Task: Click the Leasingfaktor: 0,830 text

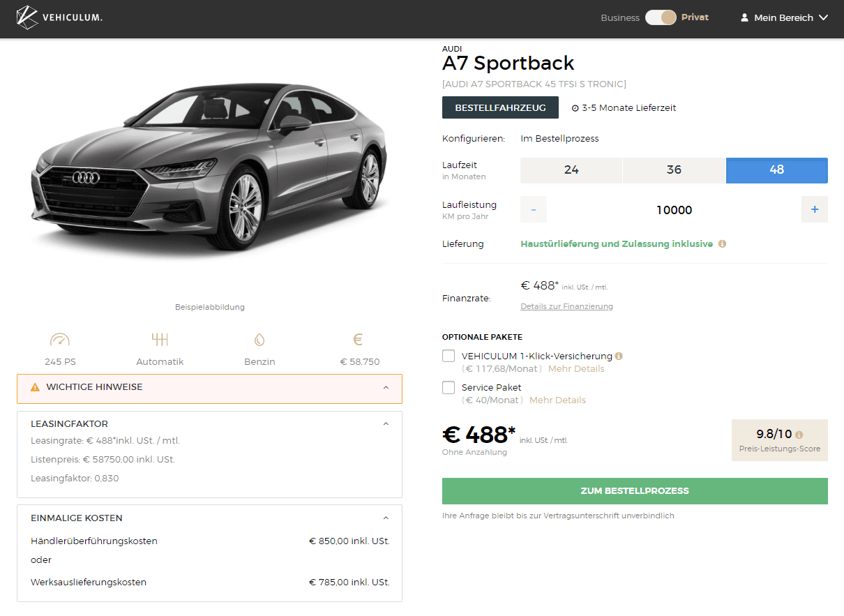Action: (75, 479)
